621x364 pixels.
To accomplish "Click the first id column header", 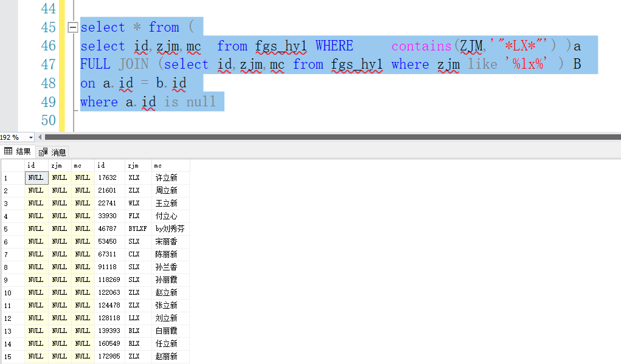I will (x=36, y=165).
